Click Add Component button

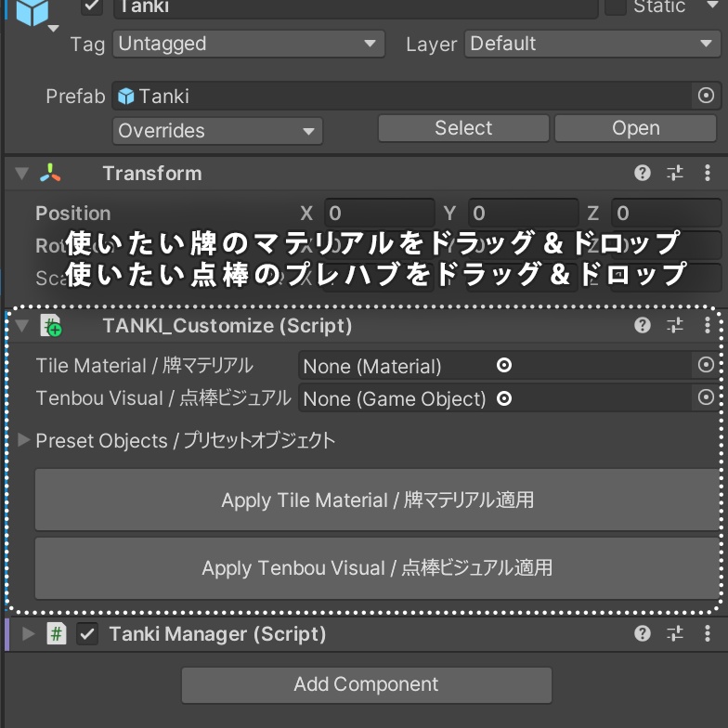click(366, 685)
